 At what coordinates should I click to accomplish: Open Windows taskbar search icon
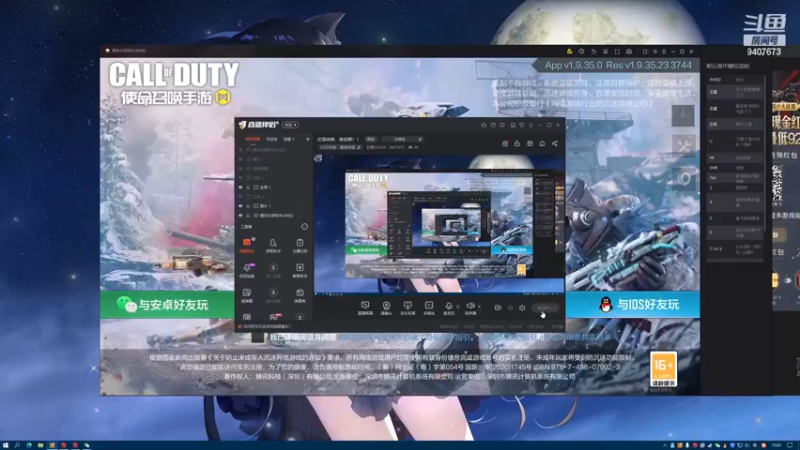(17, 445)
